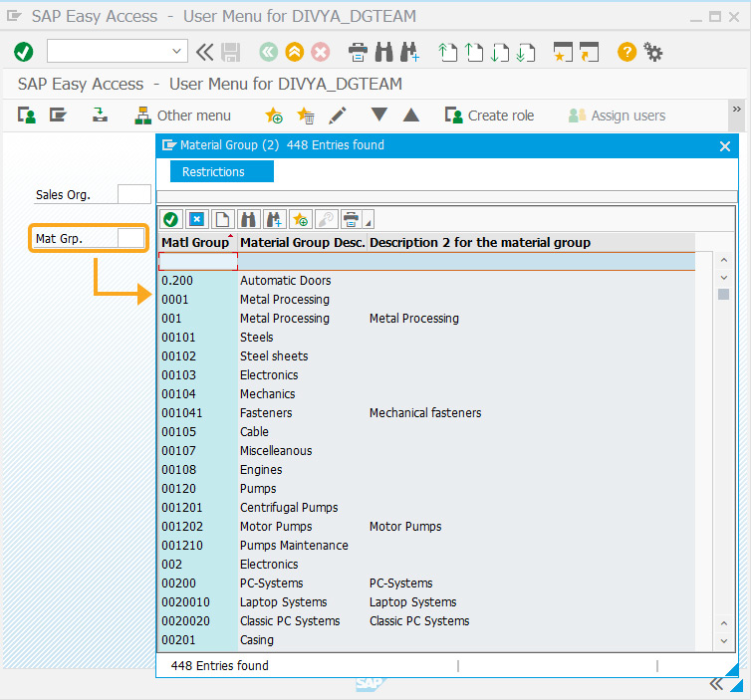Click Generate Shortcut icon
The height and width of the screenshot is (700, 751).
589,52
